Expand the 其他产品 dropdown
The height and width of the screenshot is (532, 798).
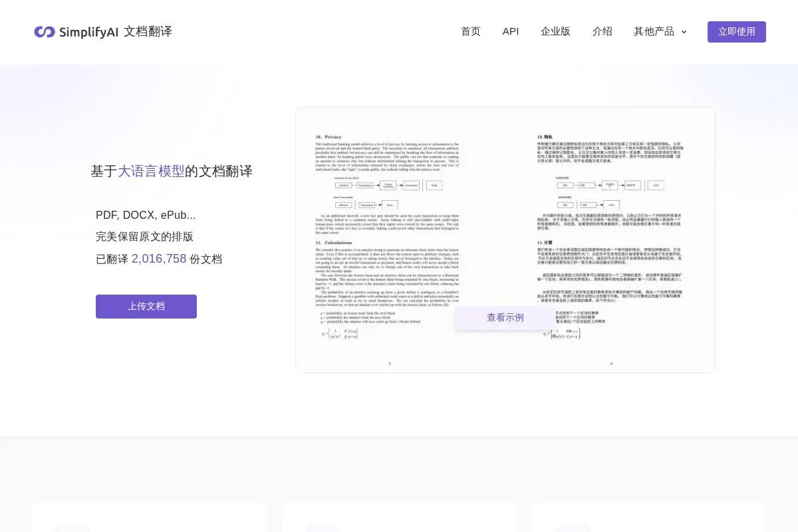pyautogui.click(x=660, y=31)
